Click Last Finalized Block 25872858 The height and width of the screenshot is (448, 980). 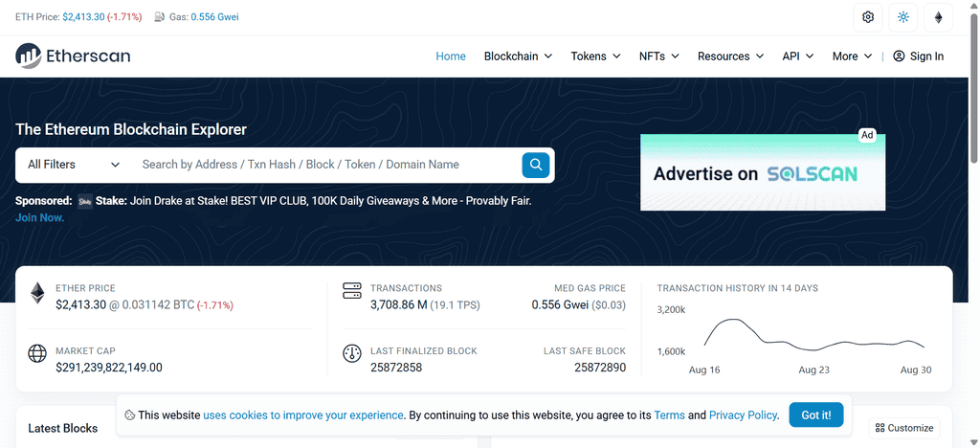coord(396,368)
